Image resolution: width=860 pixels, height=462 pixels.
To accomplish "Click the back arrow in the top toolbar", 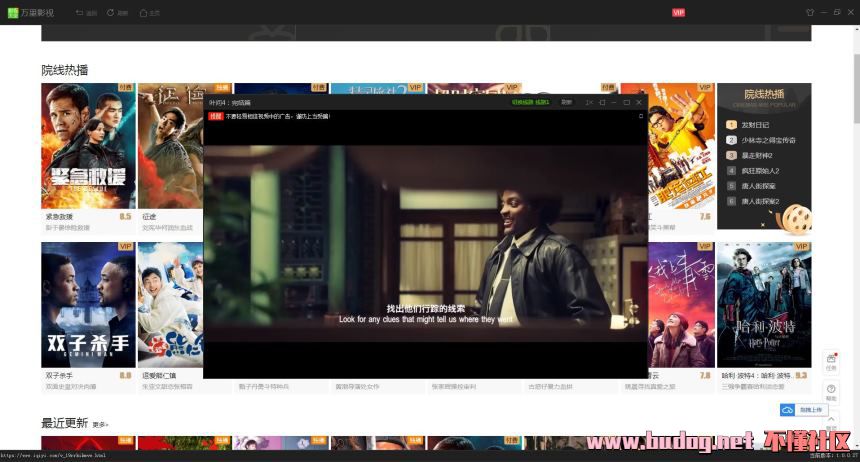I will (x=86, y=13).
